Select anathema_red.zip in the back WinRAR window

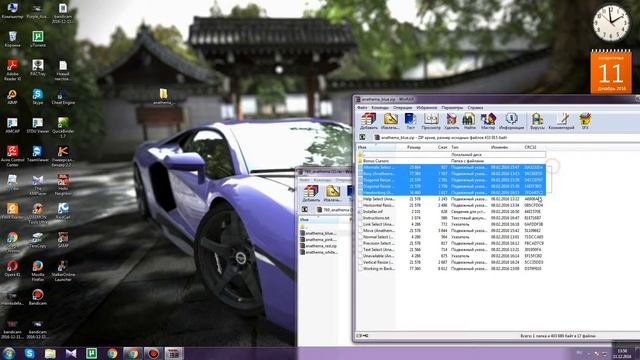(318, 246)
